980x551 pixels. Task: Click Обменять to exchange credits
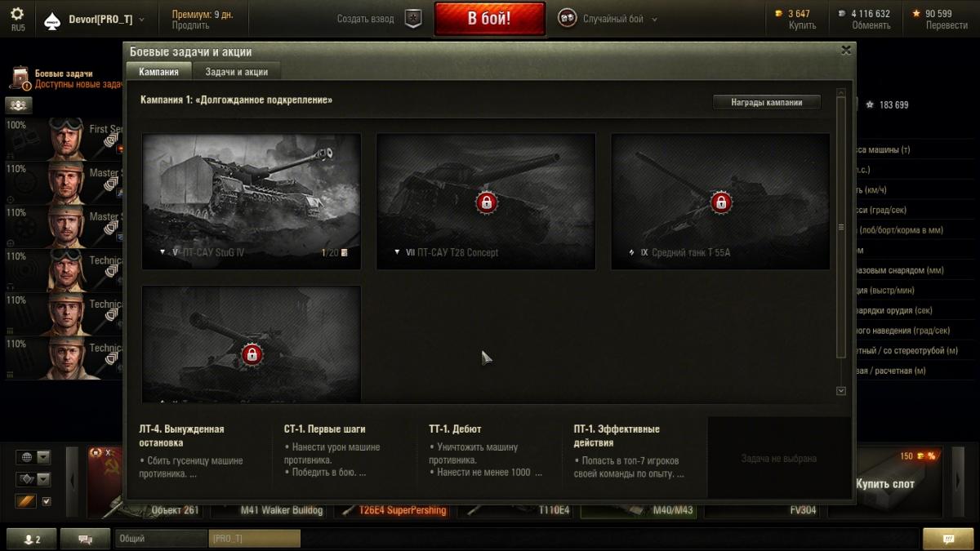coord(871,25)
